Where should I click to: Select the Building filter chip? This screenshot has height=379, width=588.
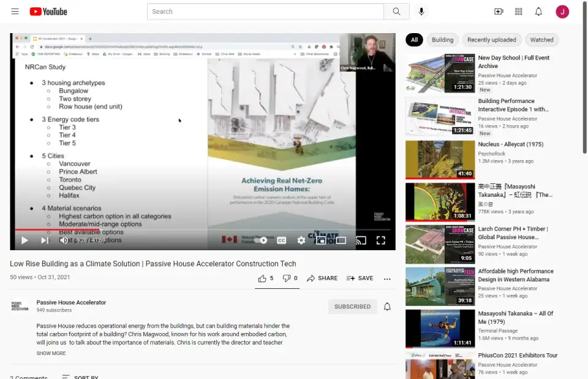click(x=442, y=40)
